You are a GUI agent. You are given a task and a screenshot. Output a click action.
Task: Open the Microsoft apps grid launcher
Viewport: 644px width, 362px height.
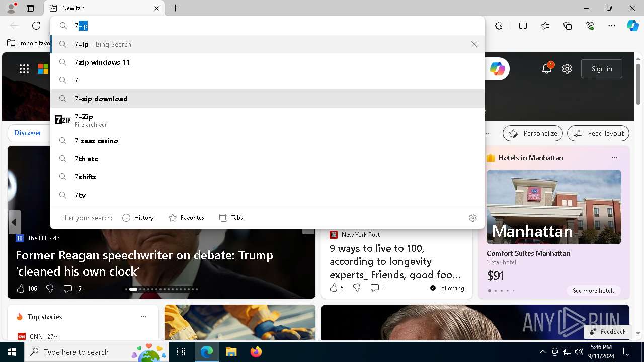(x=24, y=69)
